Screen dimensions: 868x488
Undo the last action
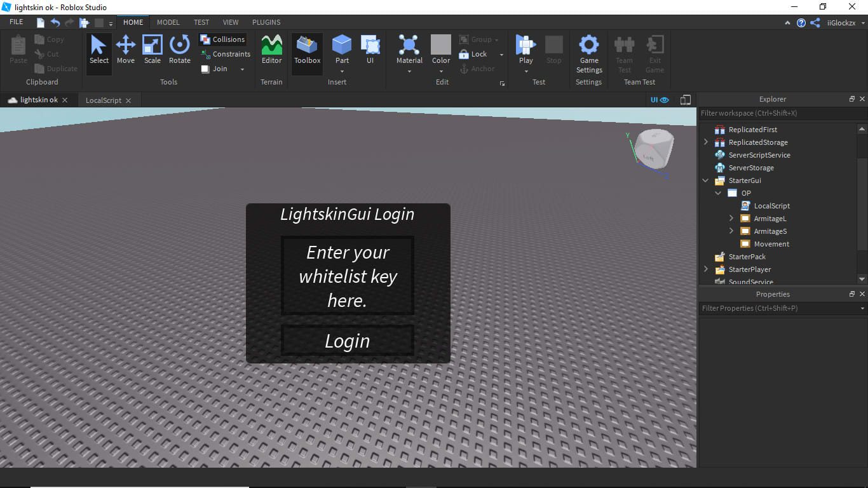[55, 22]
